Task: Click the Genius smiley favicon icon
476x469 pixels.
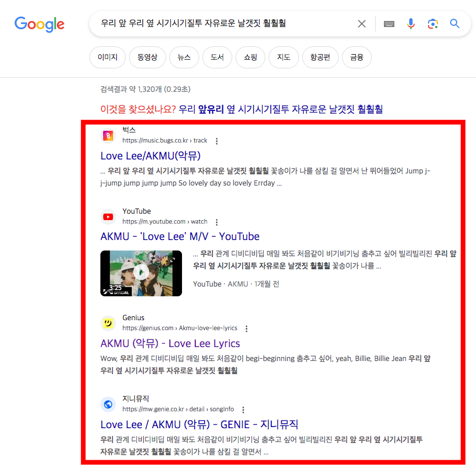Action: [x=108, y=323]
